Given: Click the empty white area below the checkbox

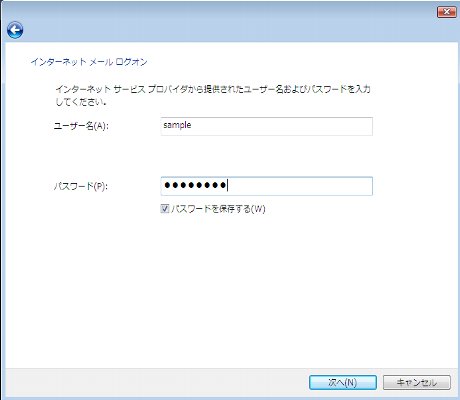Looking at the screenshot, I should 230,287.
